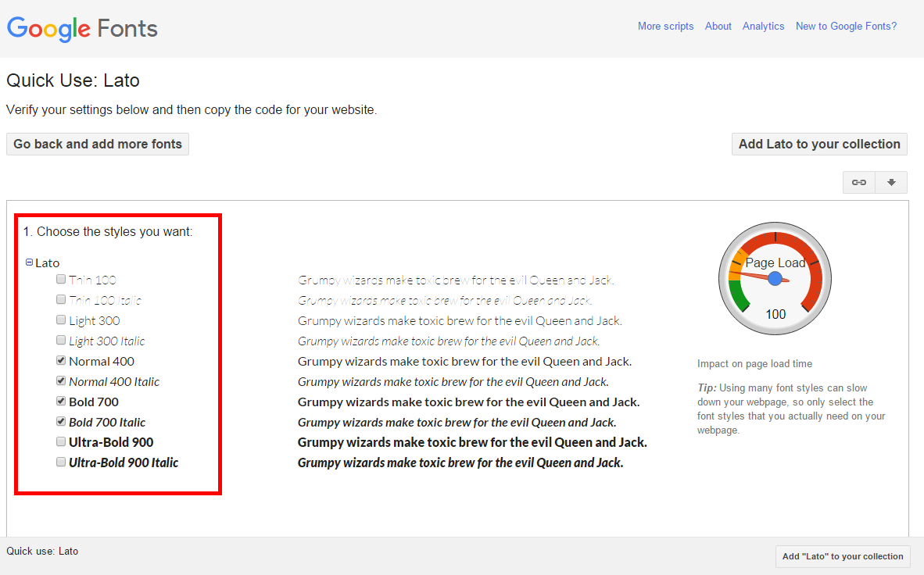Collapse the Lato font family tree

coord(29,262)
